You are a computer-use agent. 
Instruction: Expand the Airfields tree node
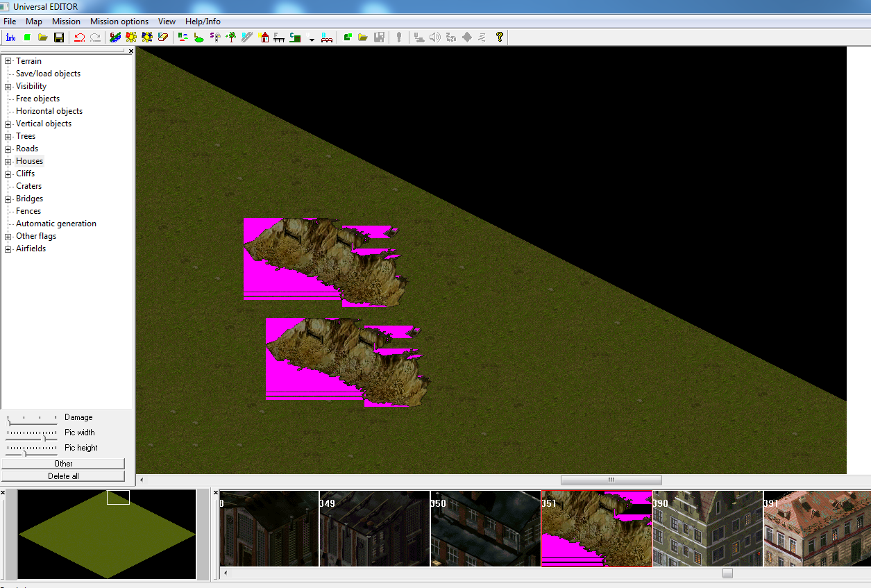click(8, 249)
